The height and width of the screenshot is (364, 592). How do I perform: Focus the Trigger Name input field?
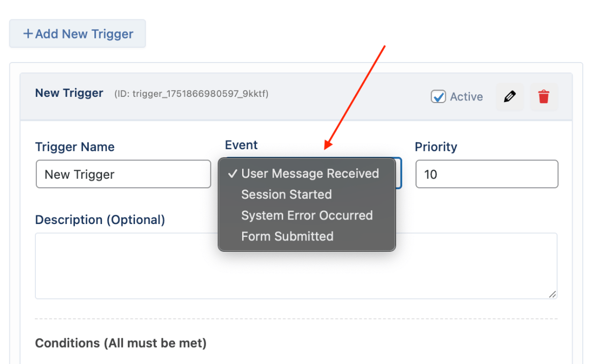pos(124,174)
